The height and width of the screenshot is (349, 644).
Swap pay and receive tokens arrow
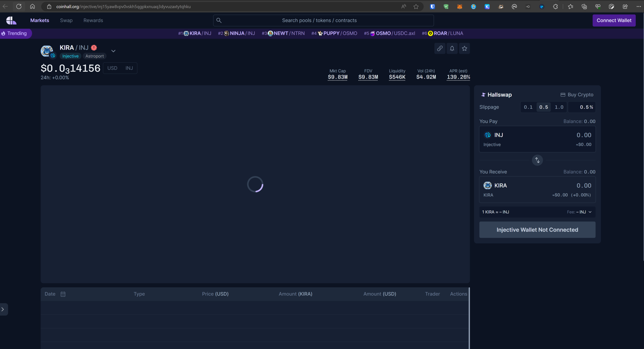pos(537,160)
